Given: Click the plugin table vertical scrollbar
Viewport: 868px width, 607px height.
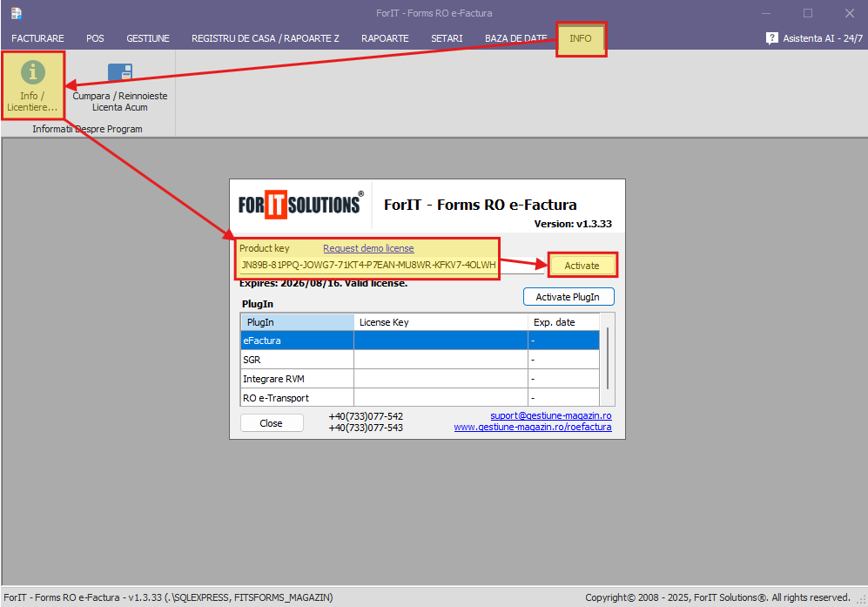Looking at the screenshot, I should (x=608, y=360).
